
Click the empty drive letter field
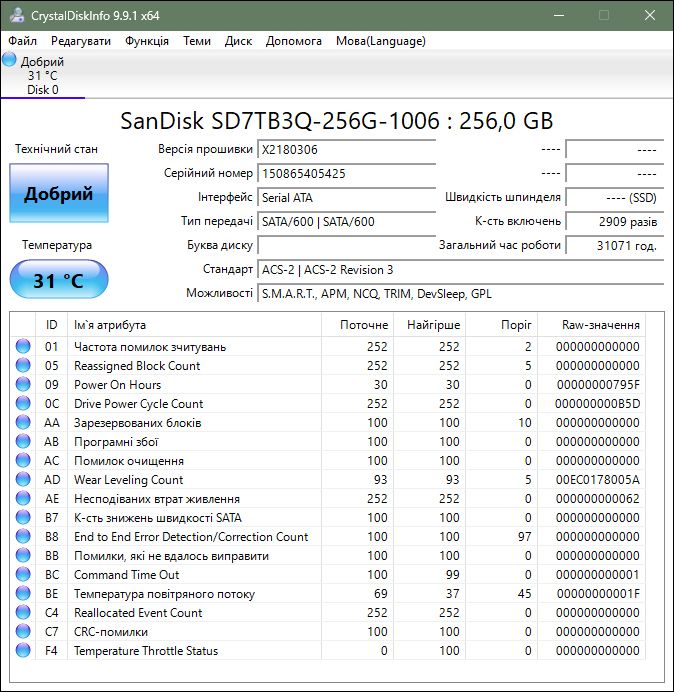tap(346, 245)
